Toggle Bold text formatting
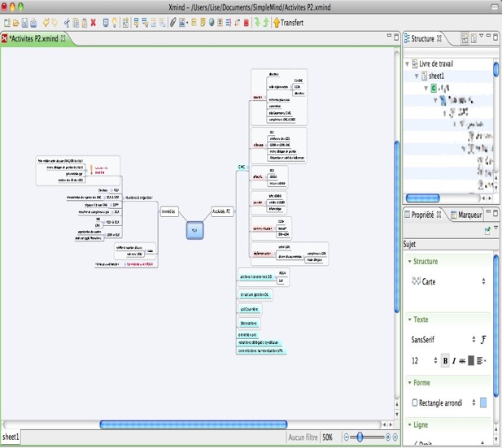The width and height of the screenshot is (502, 448). click(x=445, y=360)
